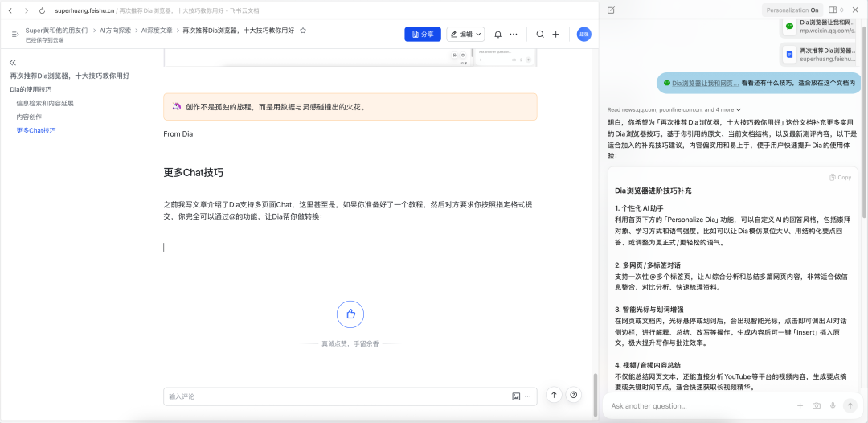
Task: Open the document outline menu icon
Action: [x=15, y=35]
